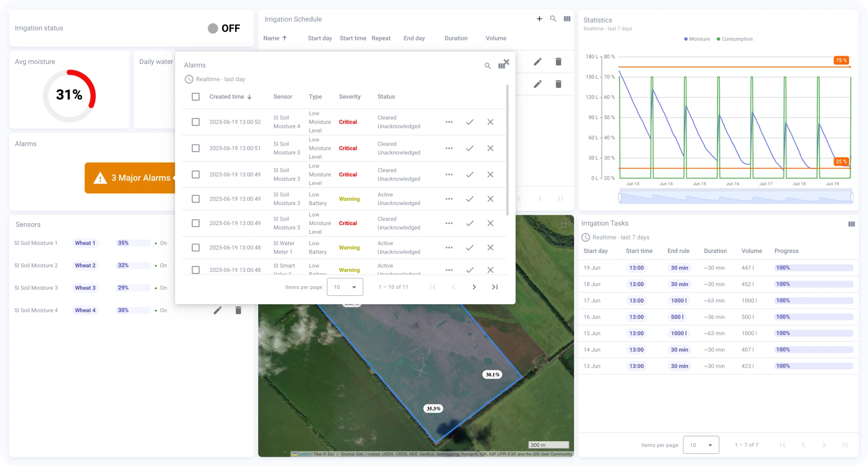Acknowledge the SI Soil Moisture 4 critical alarm
The width and height of the screenshot is (868, 466).
pyautogui.click(x=470, y=122)
